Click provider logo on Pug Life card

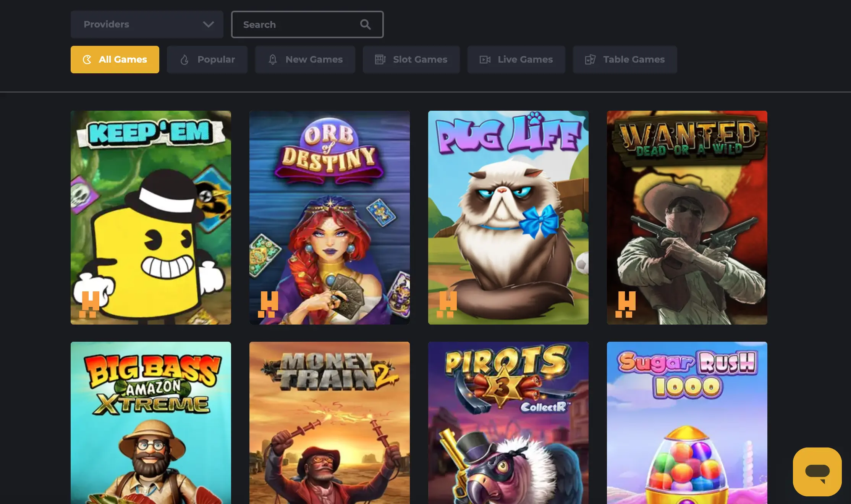pos(447,304)
